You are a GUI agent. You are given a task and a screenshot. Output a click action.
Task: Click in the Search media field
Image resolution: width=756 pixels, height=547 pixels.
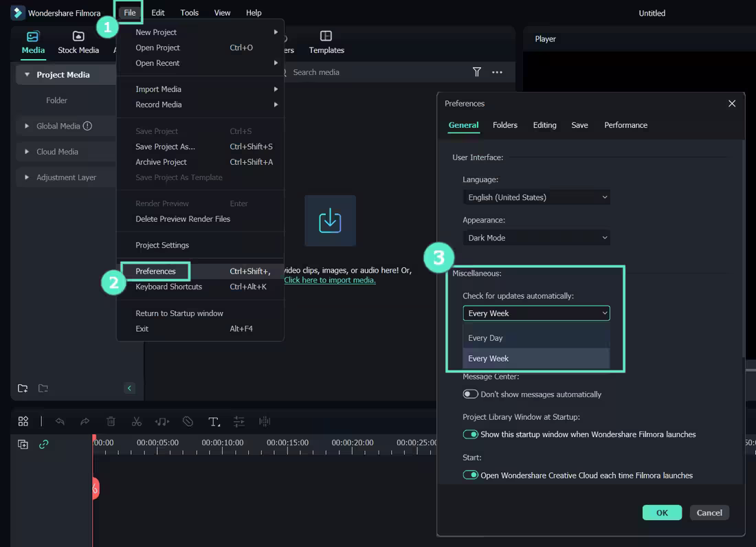376,71
